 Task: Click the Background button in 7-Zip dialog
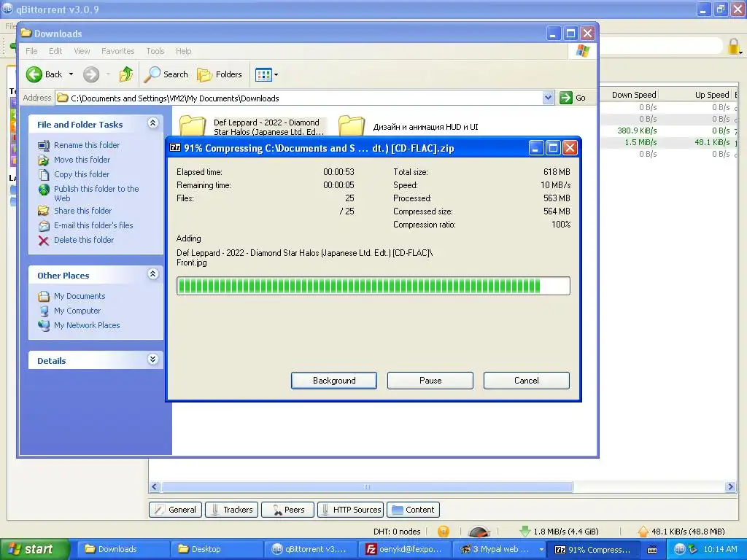click(x=334, y=381)
